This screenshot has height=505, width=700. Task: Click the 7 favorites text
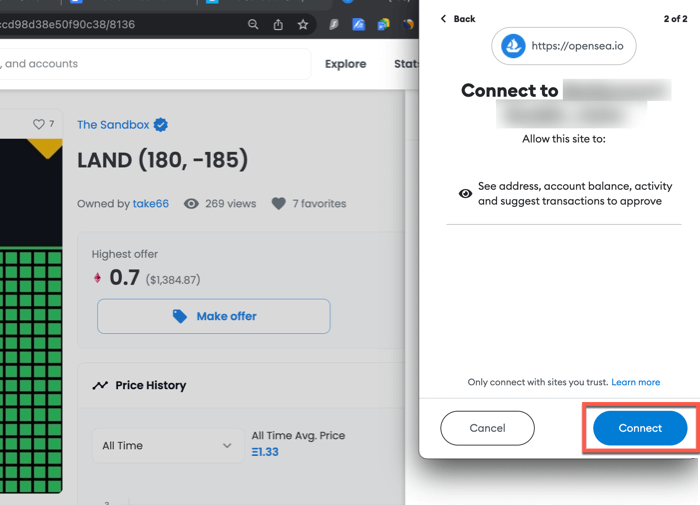point(319,204)
